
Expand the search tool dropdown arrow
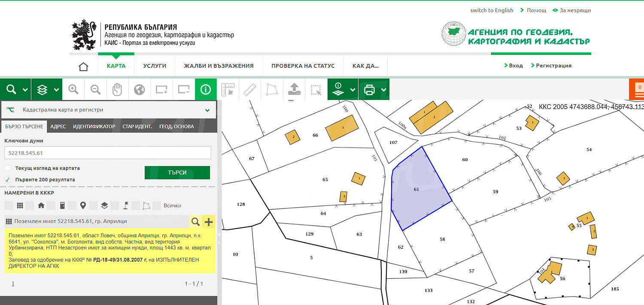coord(25,90)
